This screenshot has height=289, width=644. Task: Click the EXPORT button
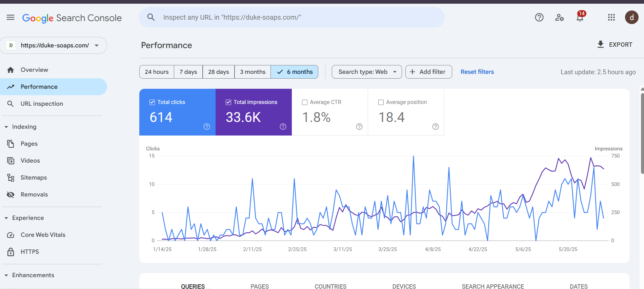point(615,44)
